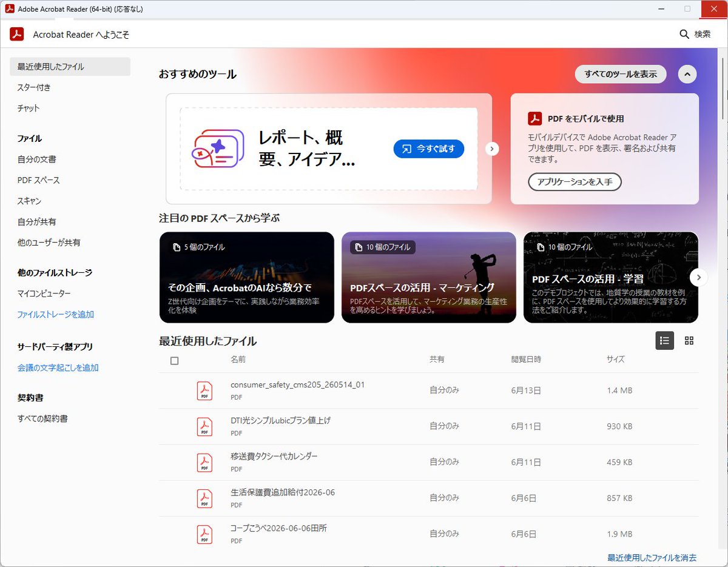The width and height of the screenshot is (728, 567).
Task: Click ファイルストレージを追加 link
Action: click(56, 315)
